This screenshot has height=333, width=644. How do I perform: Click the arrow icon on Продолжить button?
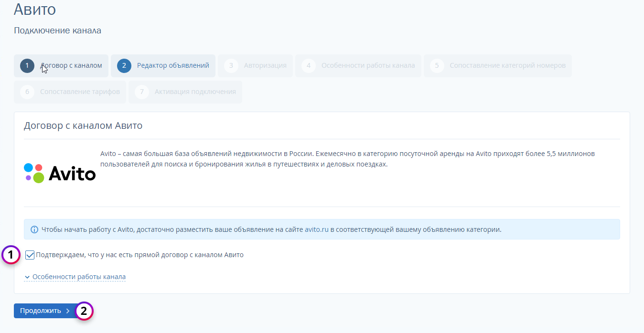tap(68, 311)
